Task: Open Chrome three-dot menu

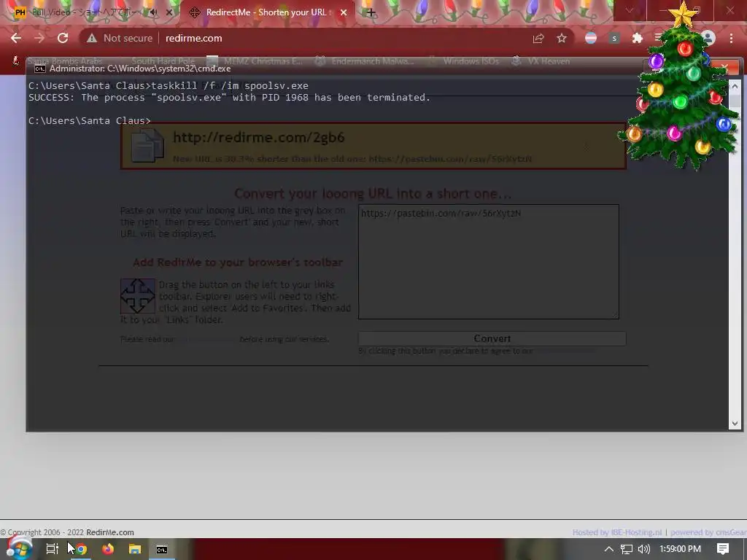Action: [x=731, y=38]
